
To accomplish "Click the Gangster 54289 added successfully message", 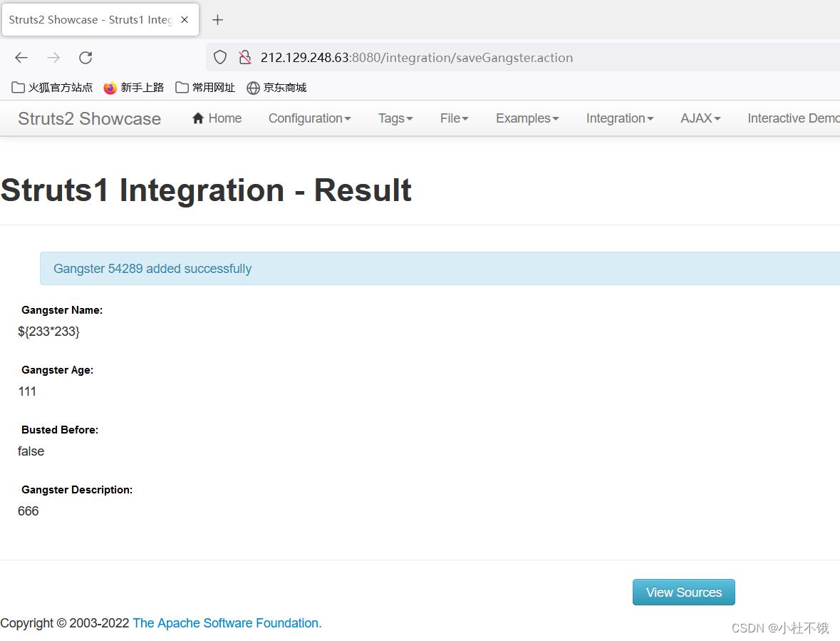I will [x=152, y=269].
